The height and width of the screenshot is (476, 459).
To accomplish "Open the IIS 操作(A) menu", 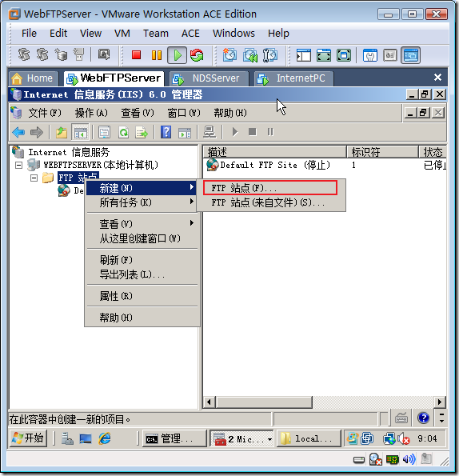I will (x=91, y=113).
